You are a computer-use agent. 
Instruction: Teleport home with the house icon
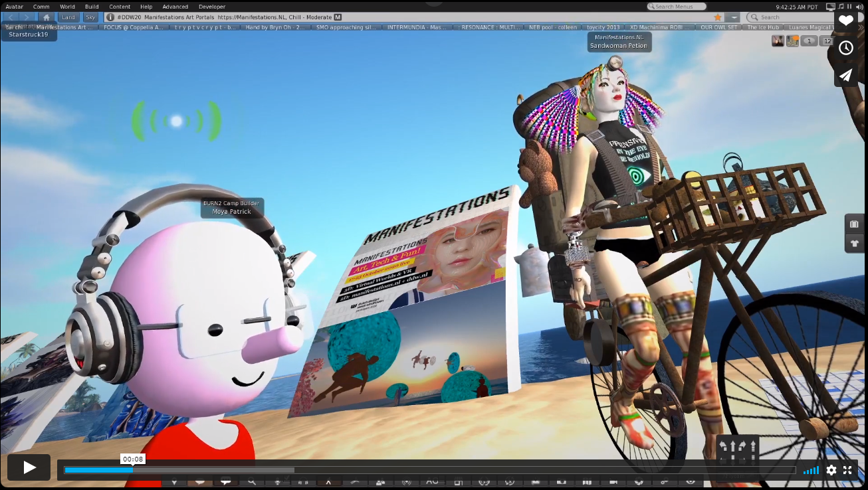[47, 17]
